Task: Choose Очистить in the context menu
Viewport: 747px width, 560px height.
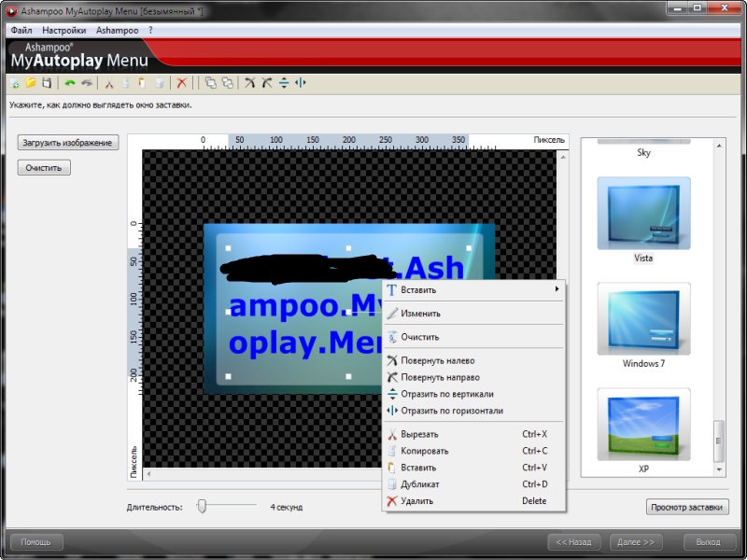Action: point(473,337)
